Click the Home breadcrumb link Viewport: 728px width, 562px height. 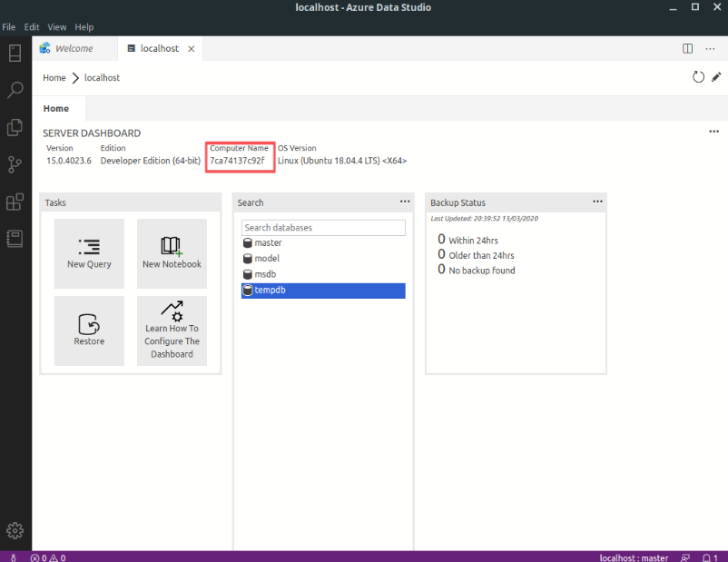54,77
